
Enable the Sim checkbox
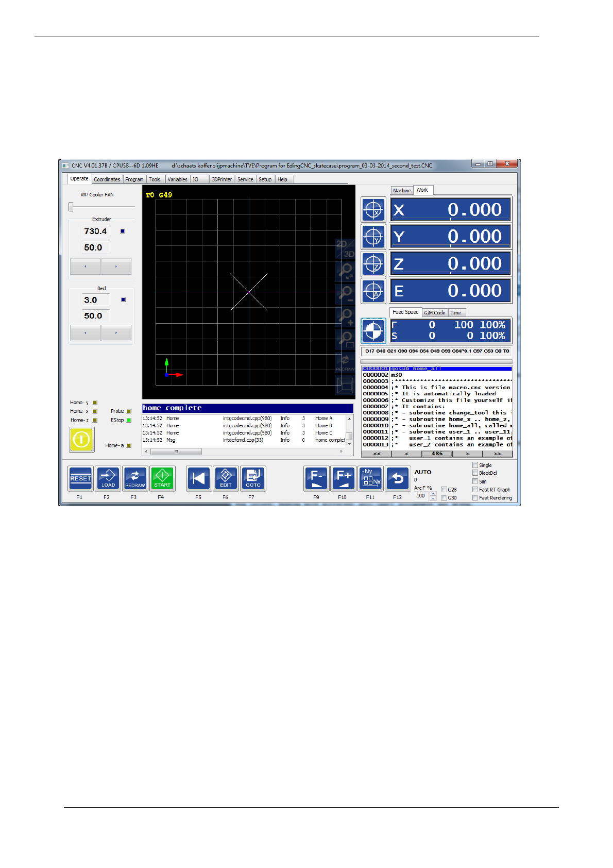(x=475, y=481)
